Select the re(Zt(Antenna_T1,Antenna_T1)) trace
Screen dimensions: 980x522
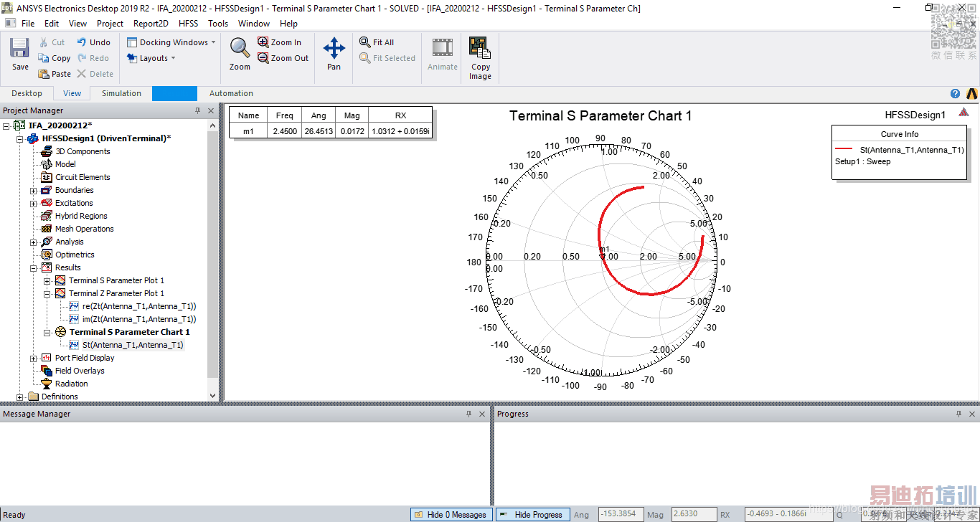tap(139, 306)
